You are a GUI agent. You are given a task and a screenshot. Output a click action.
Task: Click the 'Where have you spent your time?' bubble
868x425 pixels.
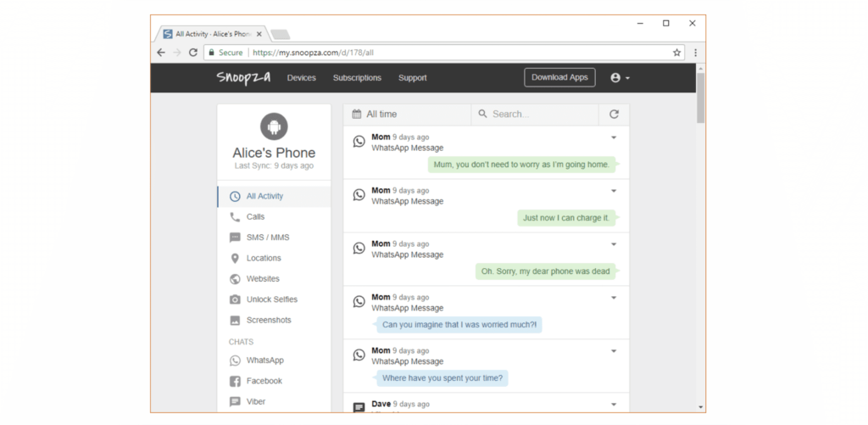[x=442, y=378]
